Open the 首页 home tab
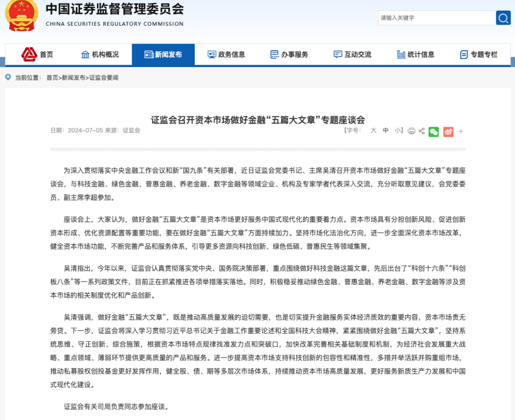This screenshot has width=515, height=420. click(38, 54)
